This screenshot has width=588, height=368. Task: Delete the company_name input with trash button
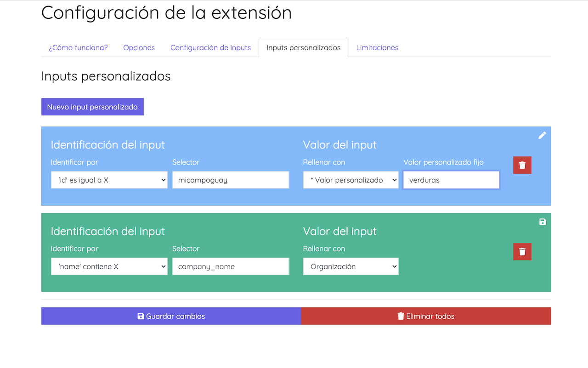point(522,252)
